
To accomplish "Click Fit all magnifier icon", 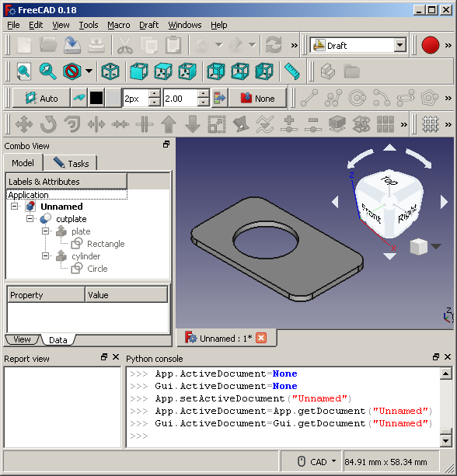I will [x=23, y=71].
